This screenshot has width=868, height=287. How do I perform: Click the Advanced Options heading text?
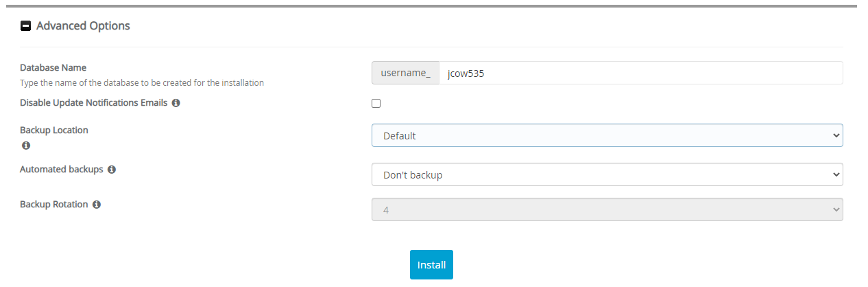point(83,26)
